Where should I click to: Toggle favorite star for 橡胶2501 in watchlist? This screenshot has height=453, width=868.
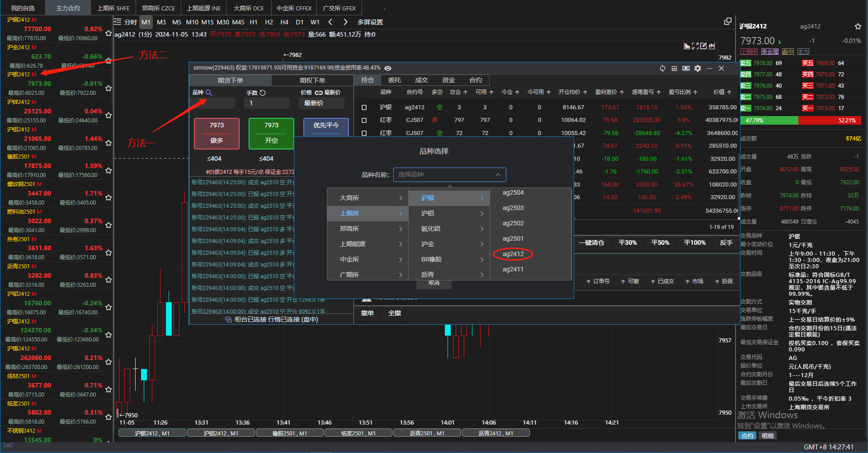[x=108, y=170]
